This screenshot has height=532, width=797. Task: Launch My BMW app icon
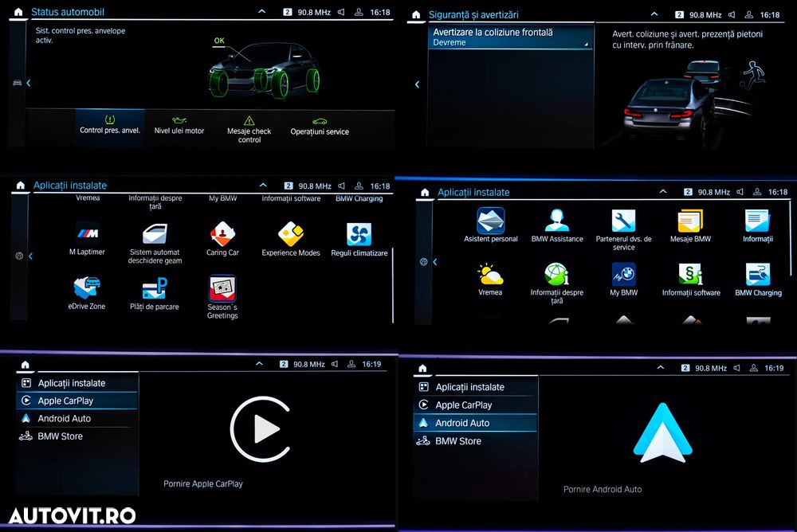point(624,275)
